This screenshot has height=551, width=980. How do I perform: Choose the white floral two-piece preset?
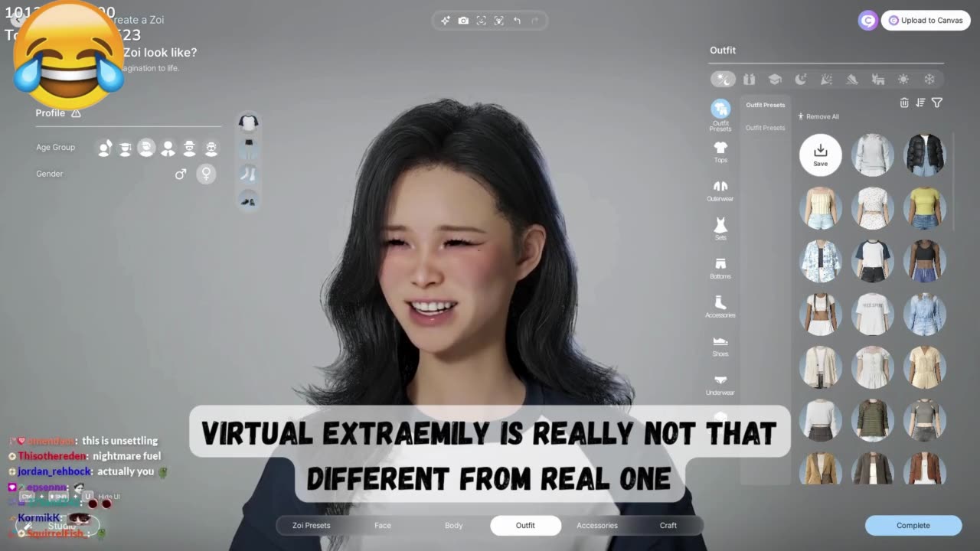click(873, 207)
